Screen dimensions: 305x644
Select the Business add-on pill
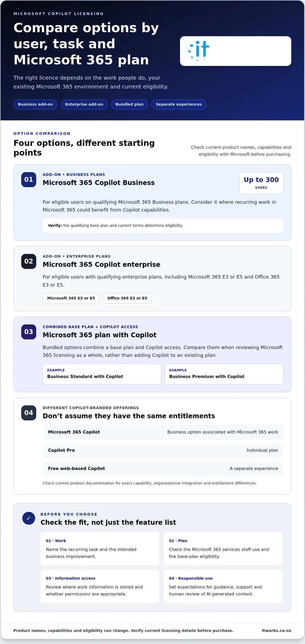click(x=35, y=104)
